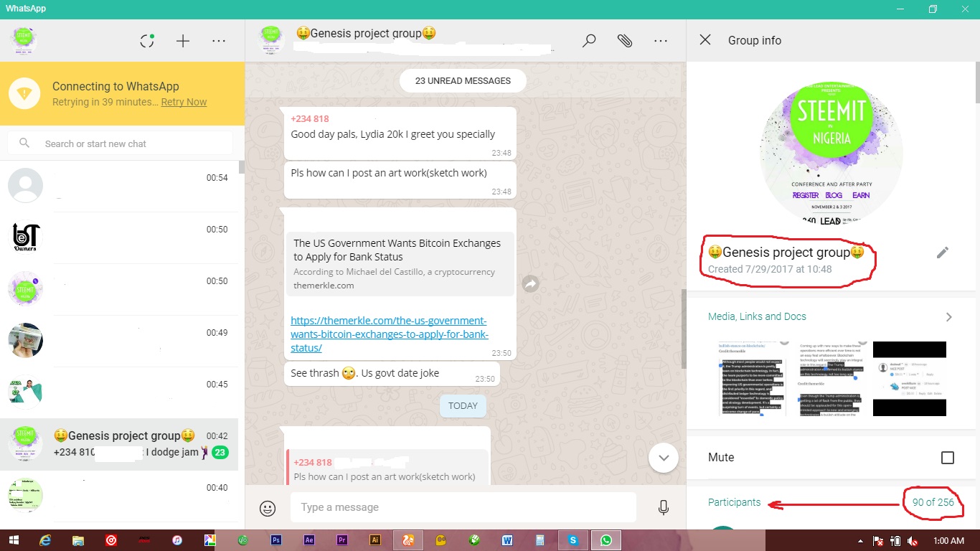The width and height of the screenshot is (980, 551).
Task: Open the chat list three-dot menu
Action: (219, 41)
